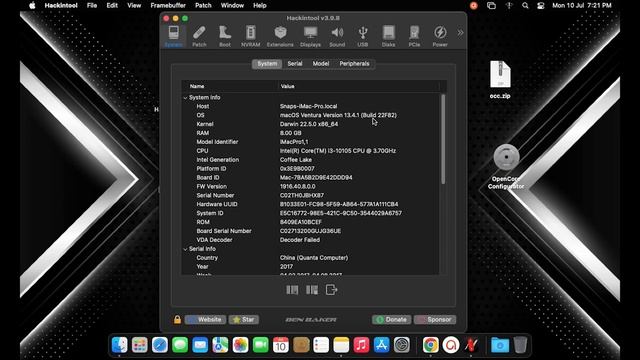Open Finder from the Dock
The width and height of the screenshot is (640, 360).
(120, 345)
